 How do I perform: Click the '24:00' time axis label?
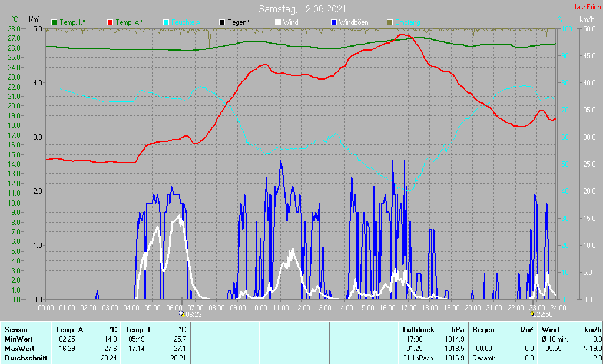pyautogui.click(x=558, y=308)
